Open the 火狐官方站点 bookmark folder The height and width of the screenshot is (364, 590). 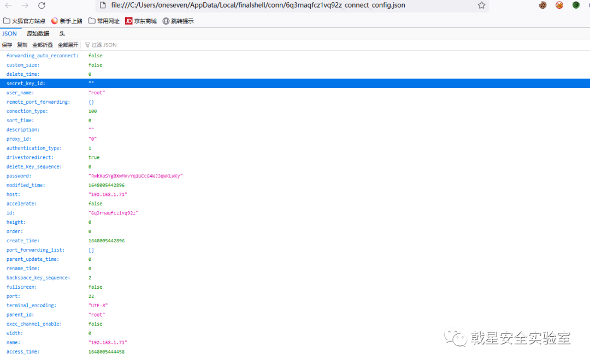coord(25,21)
